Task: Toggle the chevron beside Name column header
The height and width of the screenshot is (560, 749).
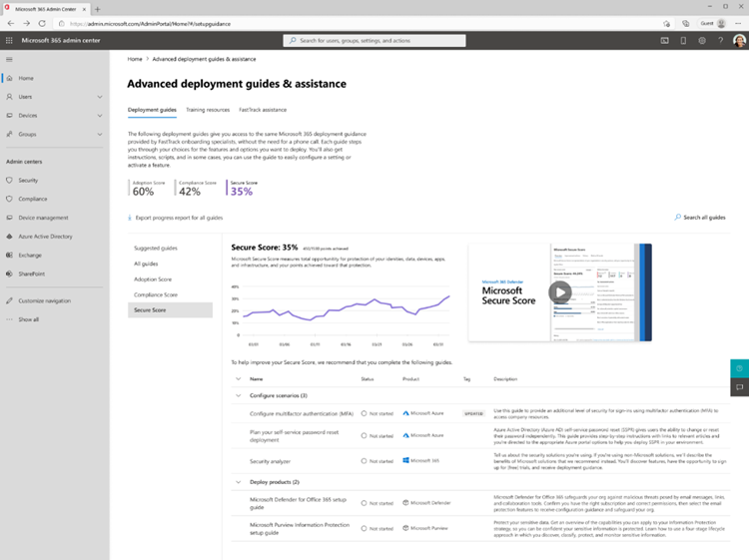Action: pyautogui.click(x=239, y=379)
